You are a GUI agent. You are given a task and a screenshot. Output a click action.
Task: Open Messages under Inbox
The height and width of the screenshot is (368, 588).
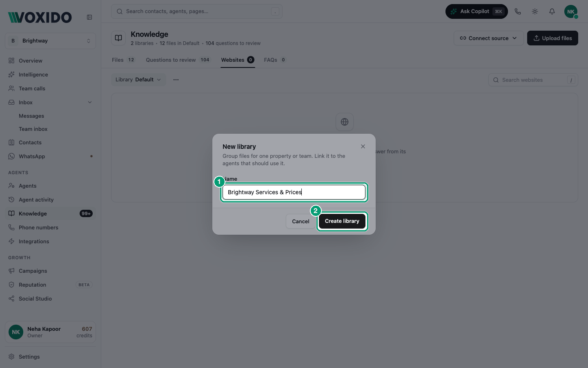[31, 116]
